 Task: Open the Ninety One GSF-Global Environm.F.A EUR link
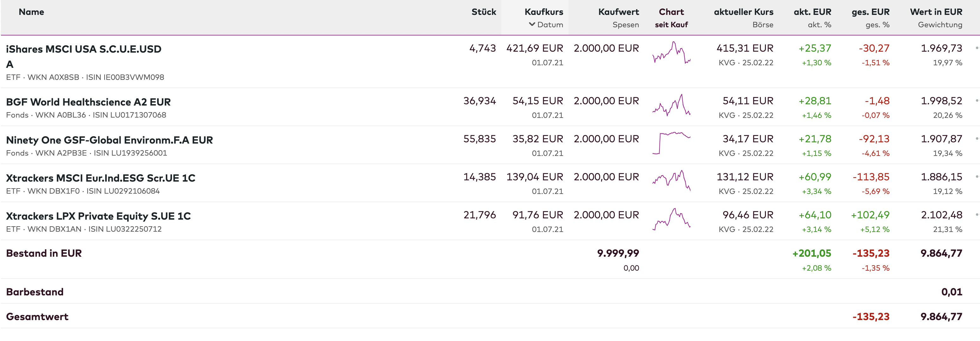coord(110,140)
